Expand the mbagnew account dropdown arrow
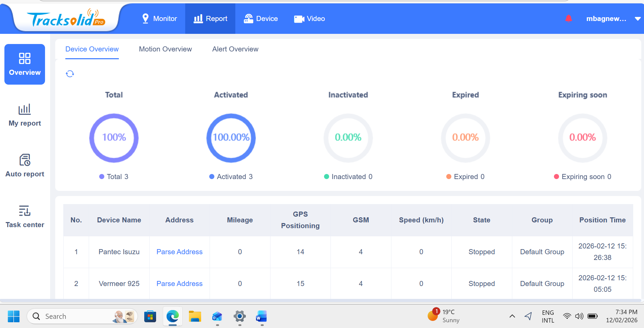644x328 pixels. (637, 19)
